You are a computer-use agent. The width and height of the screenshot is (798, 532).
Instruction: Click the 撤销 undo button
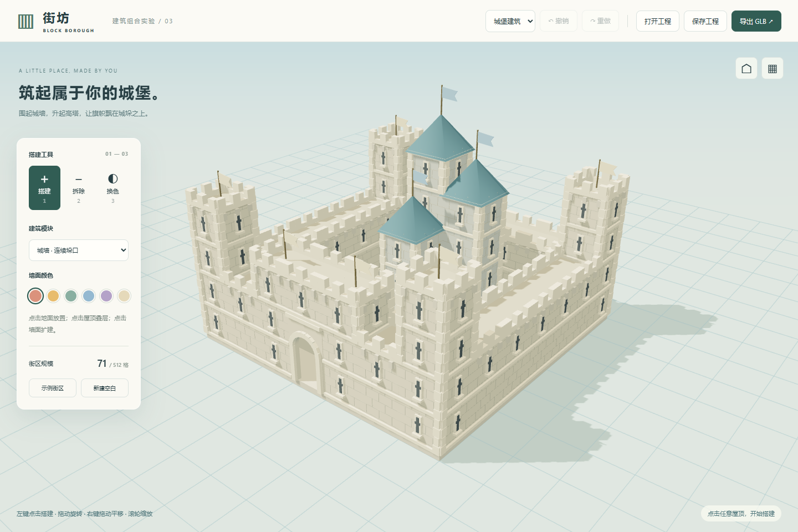[559, 21]
